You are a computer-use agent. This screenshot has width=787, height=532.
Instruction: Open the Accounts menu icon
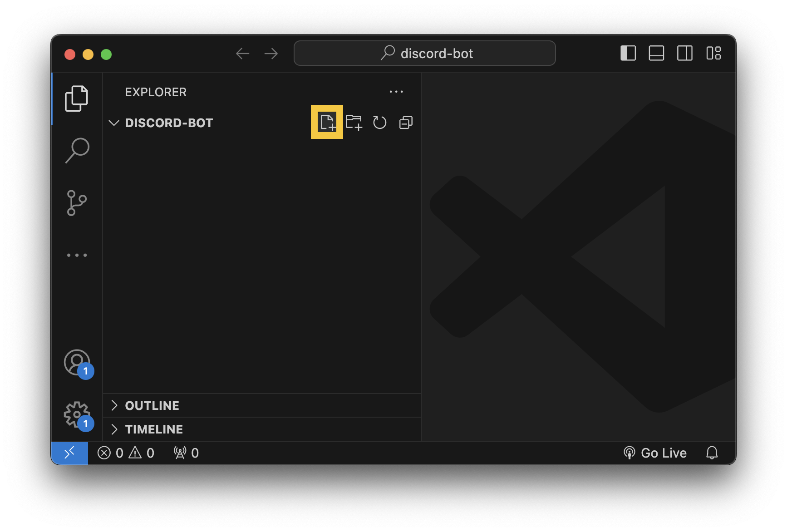tap(78, 363)
